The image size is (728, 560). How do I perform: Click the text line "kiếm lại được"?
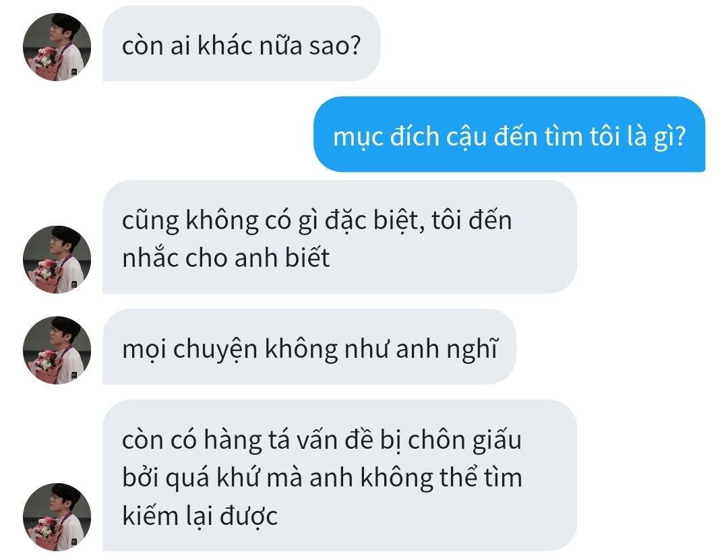pyautogui.click(x=200, y=516)
